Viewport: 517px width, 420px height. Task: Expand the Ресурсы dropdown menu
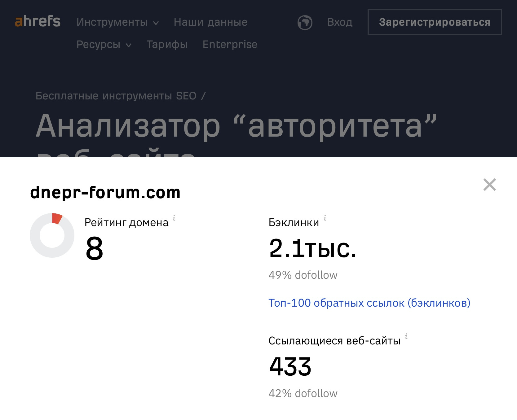coord(104,45)
